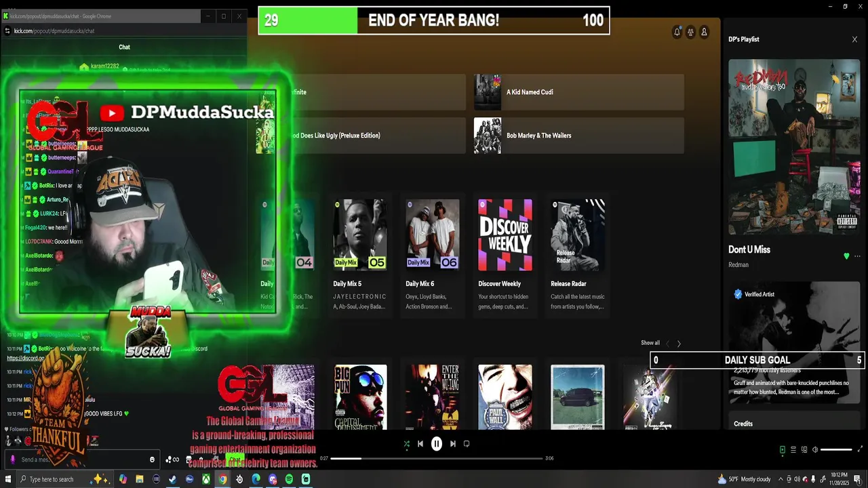Open the Spotify profile icon
The height and width of the screenshot is (488, 868).
[x=704, y=32]
